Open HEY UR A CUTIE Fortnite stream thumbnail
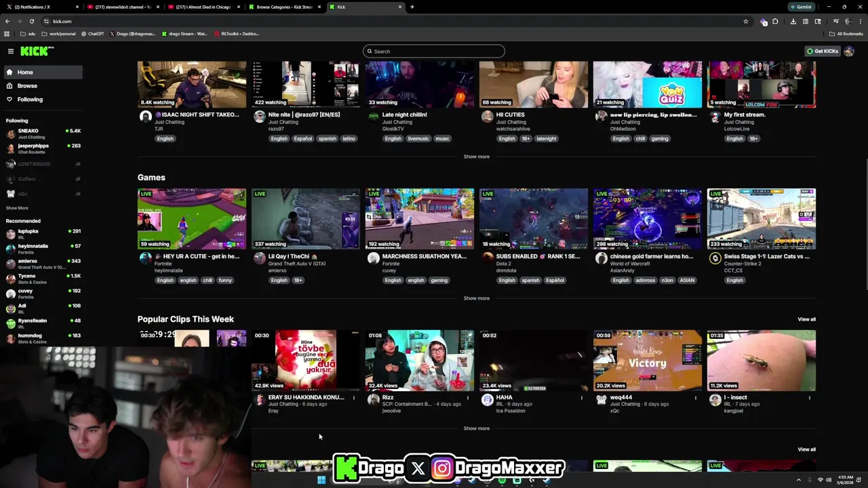This screenshot has height=488, width=868. (192, 219)
